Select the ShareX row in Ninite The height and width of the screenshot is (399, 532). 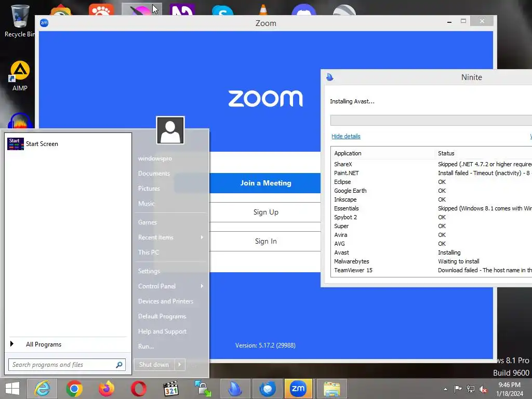click(431, 164)
